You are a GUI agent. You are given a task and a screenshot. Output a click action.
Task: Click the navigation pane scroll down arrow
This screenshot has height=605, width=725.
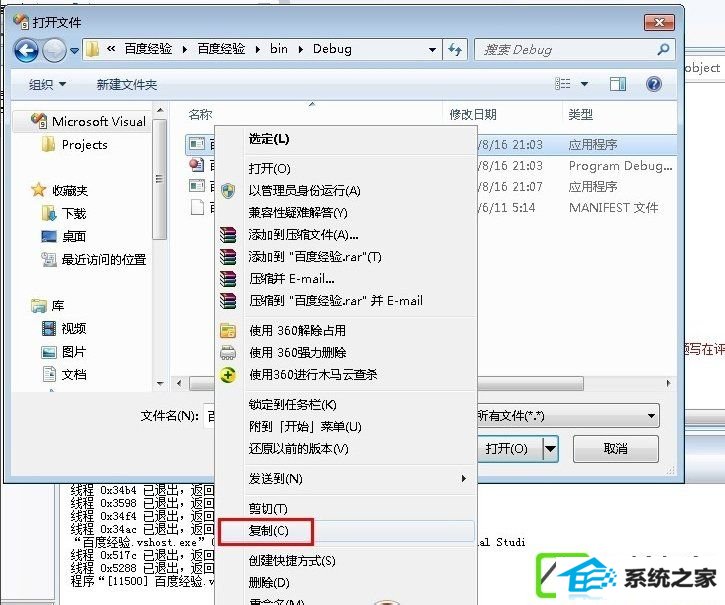click(x=160, y=383)
